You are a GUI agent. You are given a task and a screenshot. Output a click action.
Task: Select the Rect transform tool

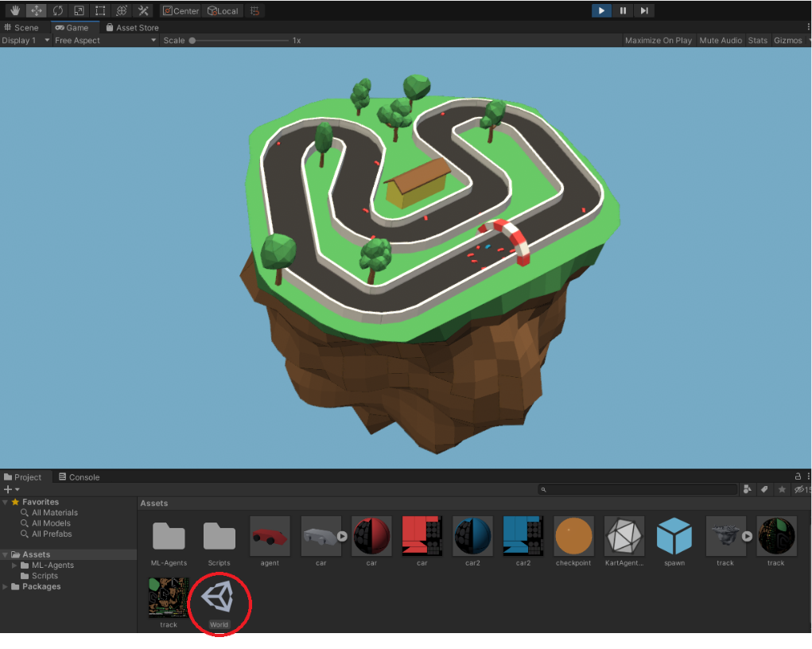[x=100, y=10]
